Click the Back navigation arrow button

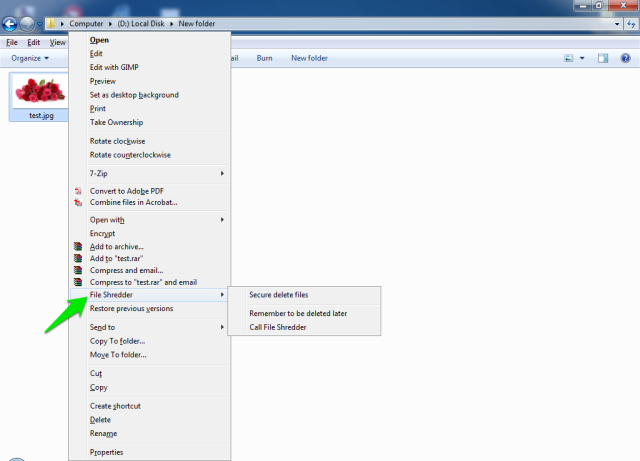[x=11, y=23]
